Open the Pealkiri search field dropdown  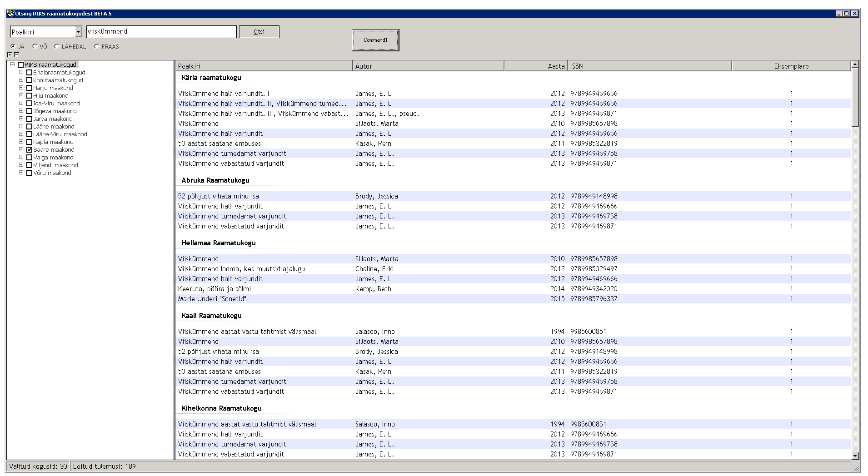(78, 32)
